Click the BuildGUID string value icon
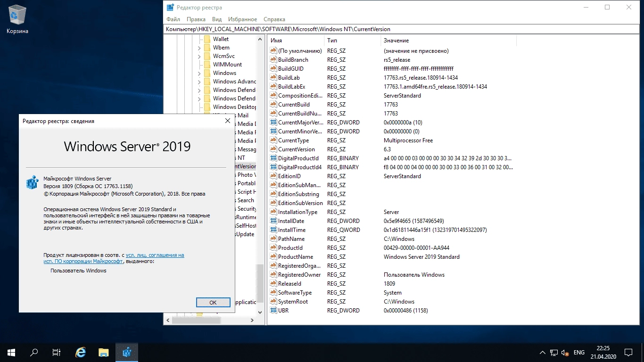 click(273, 69)
